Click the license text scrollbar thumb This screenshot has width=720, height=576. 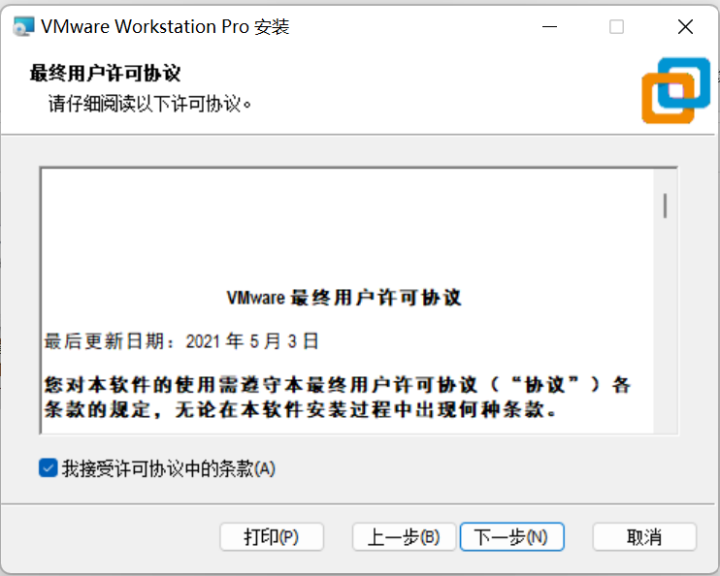(x=665, y=205)
